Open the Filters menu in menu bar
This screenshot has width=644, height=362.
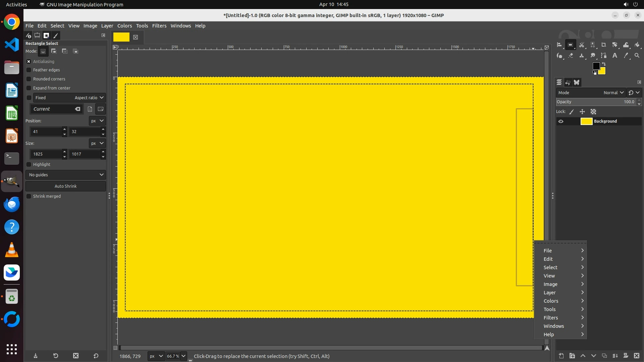159,26
